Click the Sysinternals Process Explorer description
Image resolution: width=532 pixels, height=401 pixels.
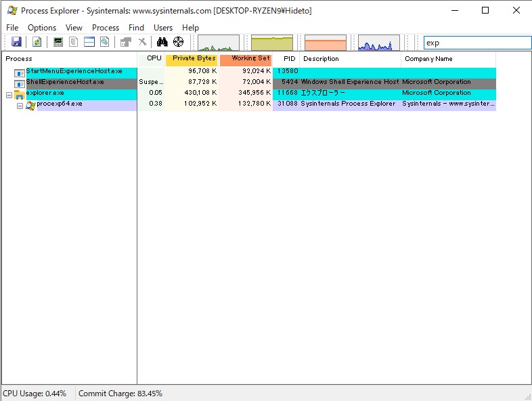coord(348,104)
